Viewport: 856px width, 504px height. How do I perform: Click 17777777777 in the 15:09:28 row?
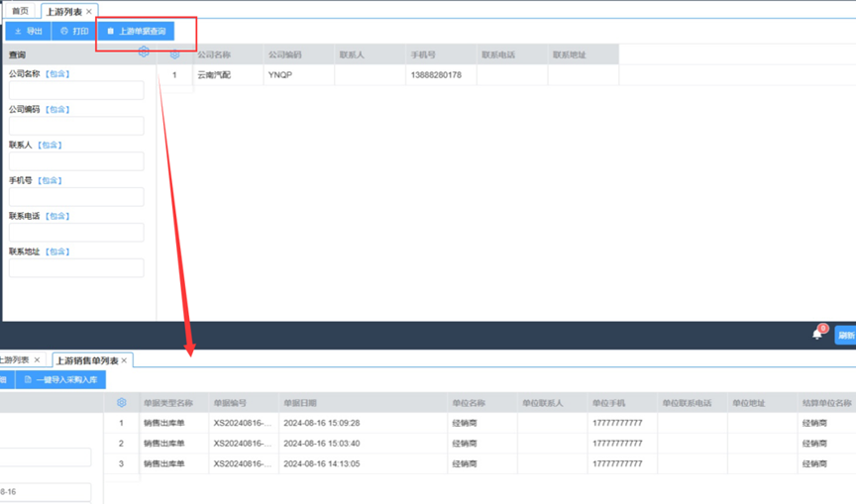622,423
